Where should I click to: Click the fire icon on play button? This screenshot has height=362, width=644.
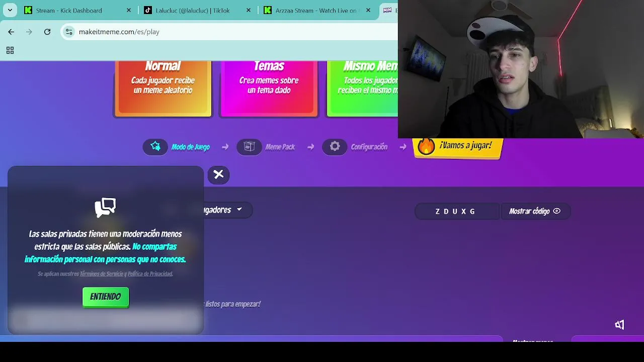click(x=426, y=146)
